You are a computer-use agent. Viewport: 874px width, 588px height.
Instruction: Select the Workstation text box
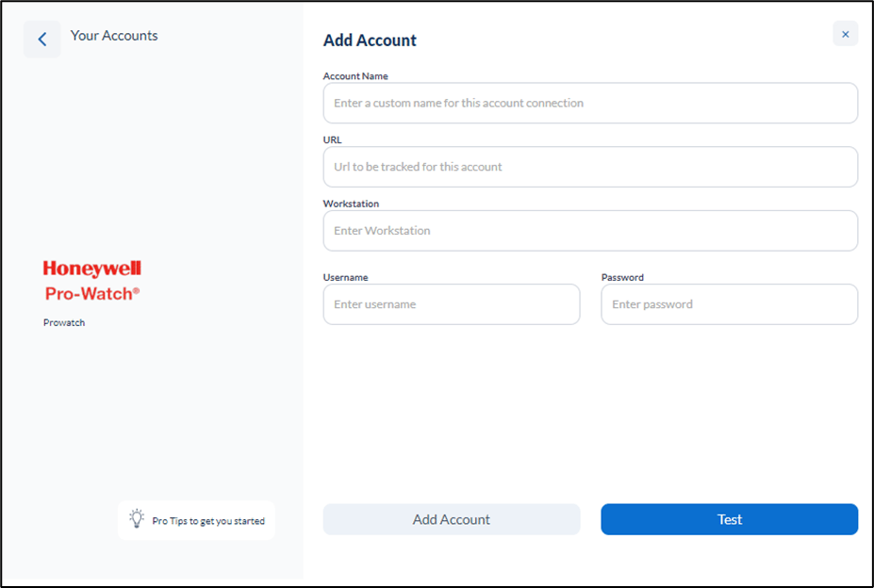point(590,231)
